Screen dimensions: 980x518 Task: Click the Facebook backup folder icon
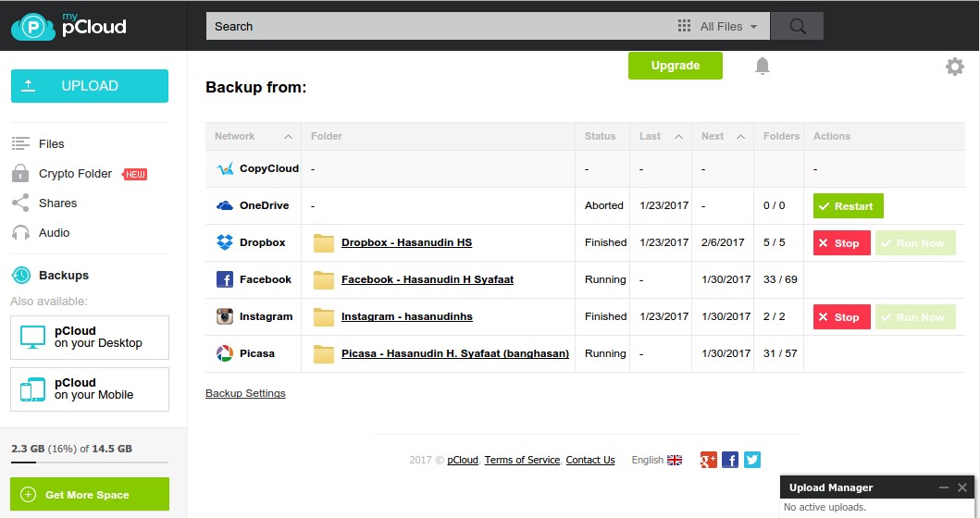(x=323, y=280)
